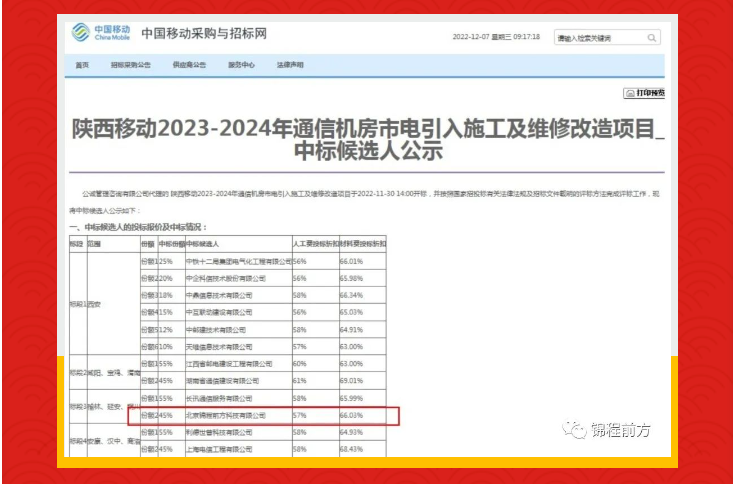Screen dimensions: 733x484
Task: Open the 首页 navigation tab
Action: 82,65
